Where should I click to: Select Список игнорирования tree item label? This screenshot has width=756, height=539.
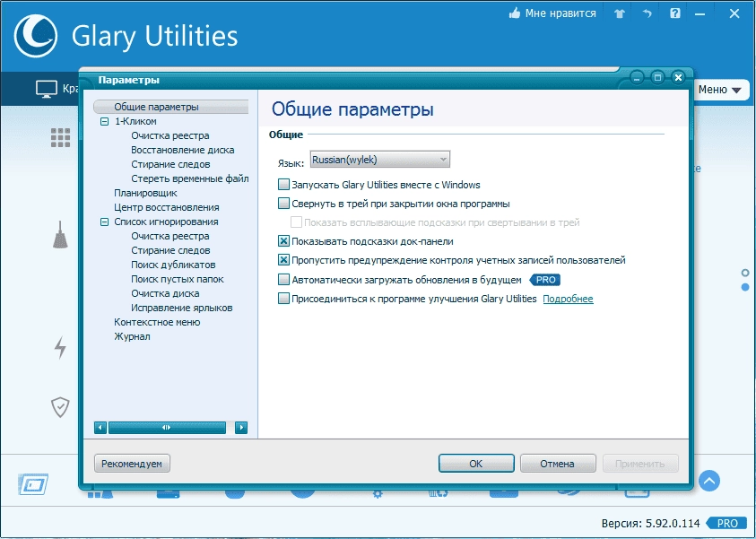(x=166, y=222)
